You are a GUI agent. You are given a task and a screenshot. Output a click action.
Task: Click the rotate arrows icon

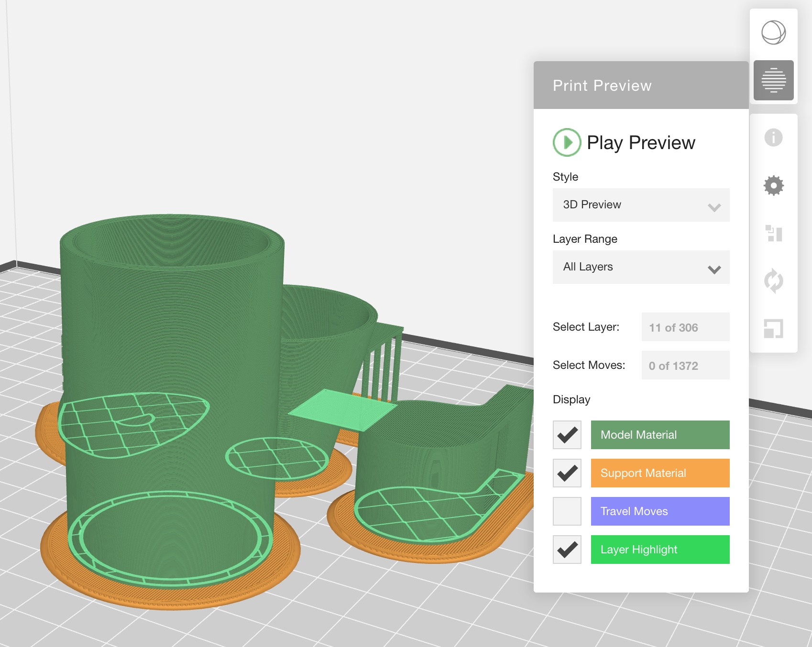click(773, 281)
